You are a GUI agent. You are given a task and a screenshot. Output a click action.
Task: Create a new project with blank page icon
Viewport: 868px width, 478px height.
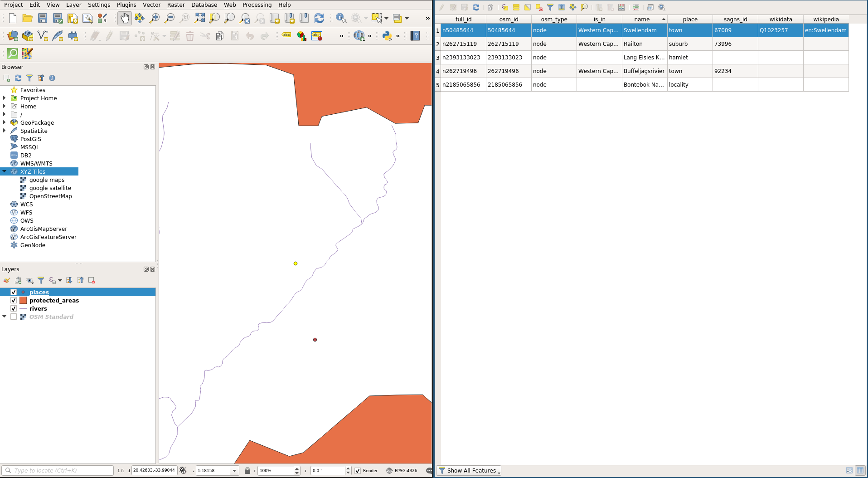pyautogui.click(x=13, y=18)
